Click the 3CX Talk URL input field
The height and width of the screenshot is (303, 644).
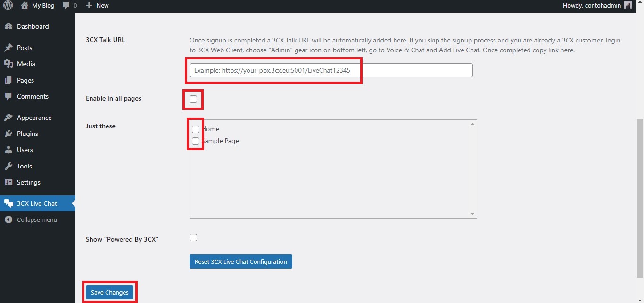(330, 70)
